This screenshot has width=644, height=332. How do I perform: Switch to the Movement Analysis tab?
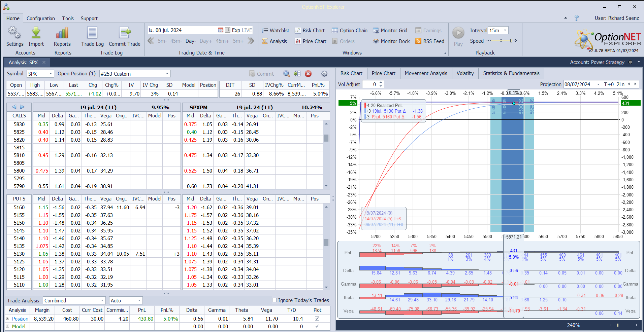426,73
